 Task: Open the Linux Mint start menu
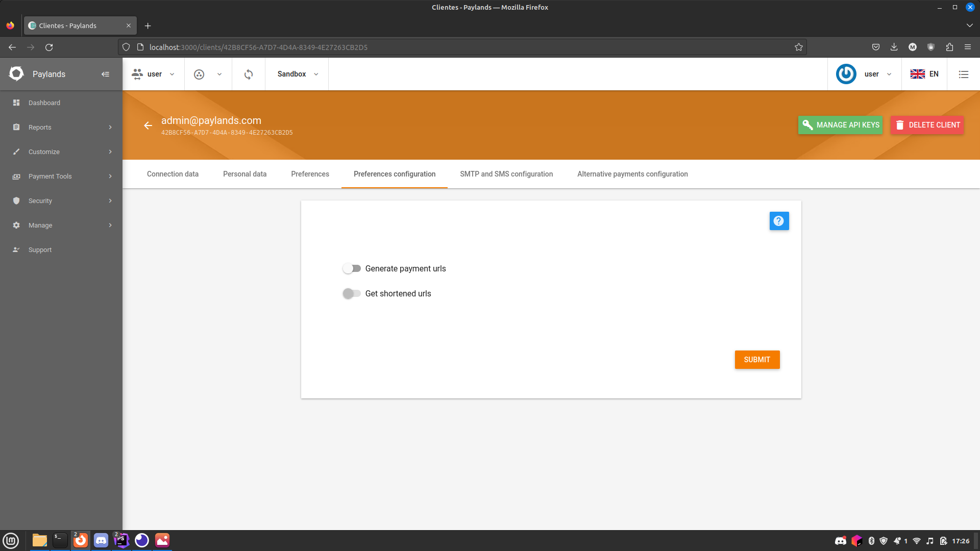click(x=11, y=540)
